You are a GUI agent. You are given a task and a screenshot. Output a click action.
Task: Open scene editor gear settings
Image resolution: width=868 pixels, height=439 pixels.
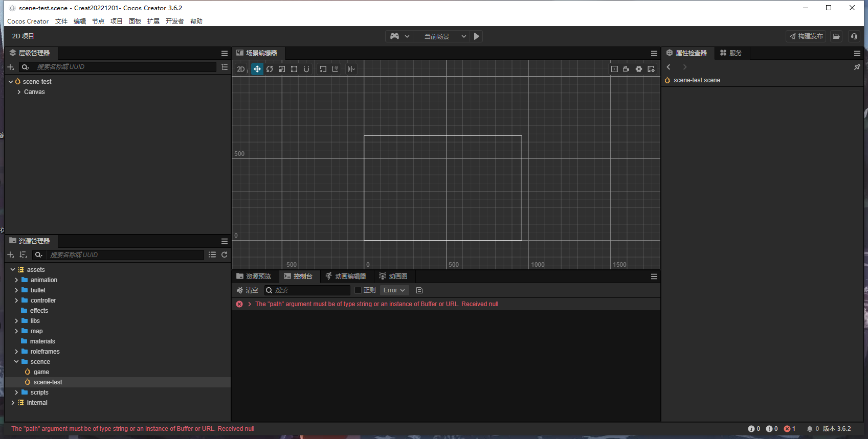pos(639,69)
